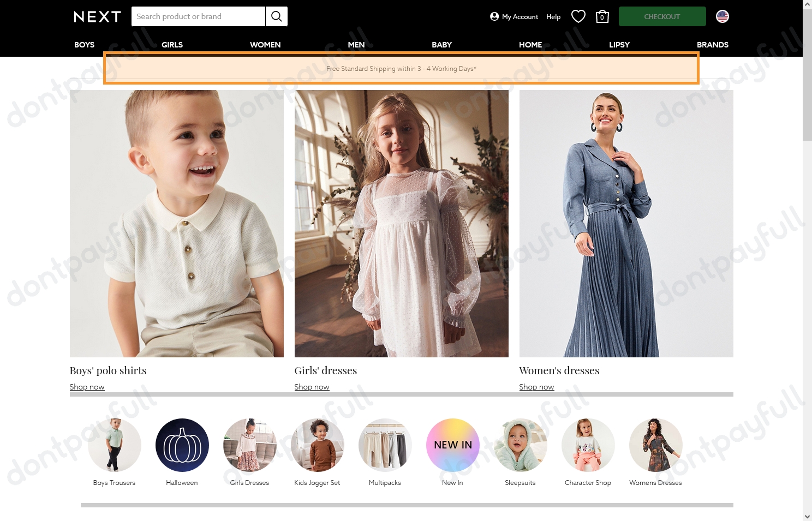Select the NEW IN gradient circle

pos(453,445)
